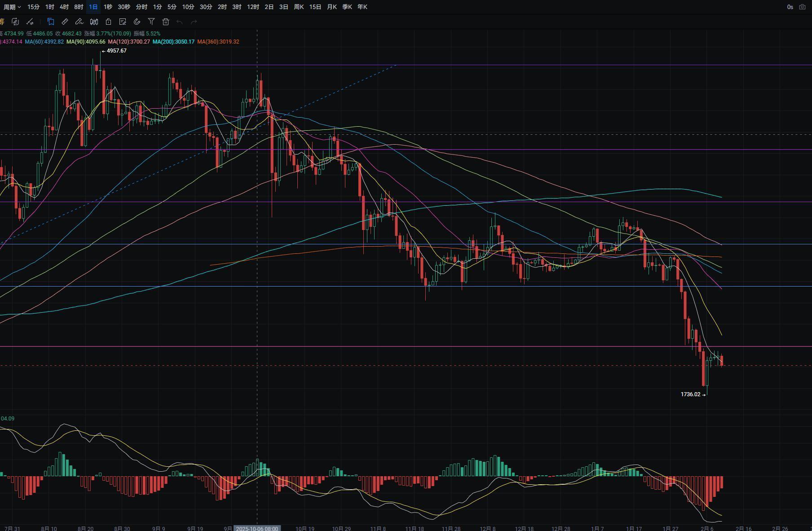Click the MA(200) cyan indicator label
The width and height of the screenshot is (812, 531).
pyautogui.click(x=173, y=42)
